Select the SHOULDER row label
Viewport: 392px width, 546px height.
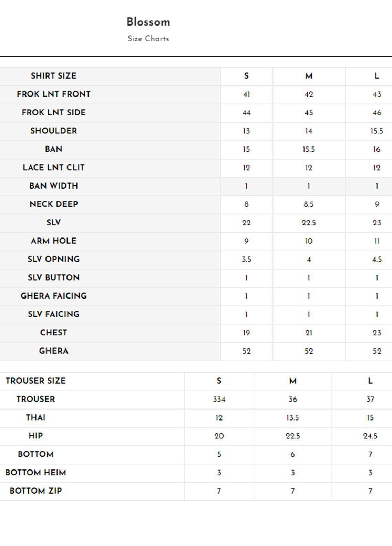click(54, 131)
